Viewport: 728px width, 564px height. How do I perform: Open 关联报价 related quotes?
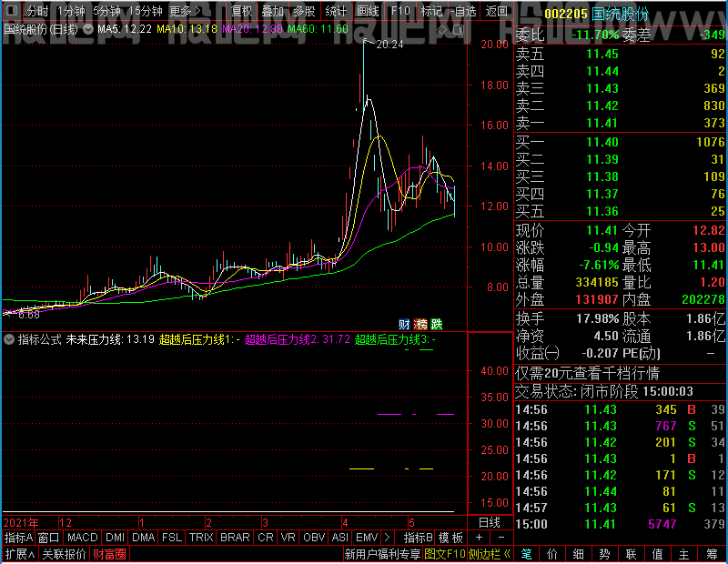pyautogui.click(x=64, y=554)
